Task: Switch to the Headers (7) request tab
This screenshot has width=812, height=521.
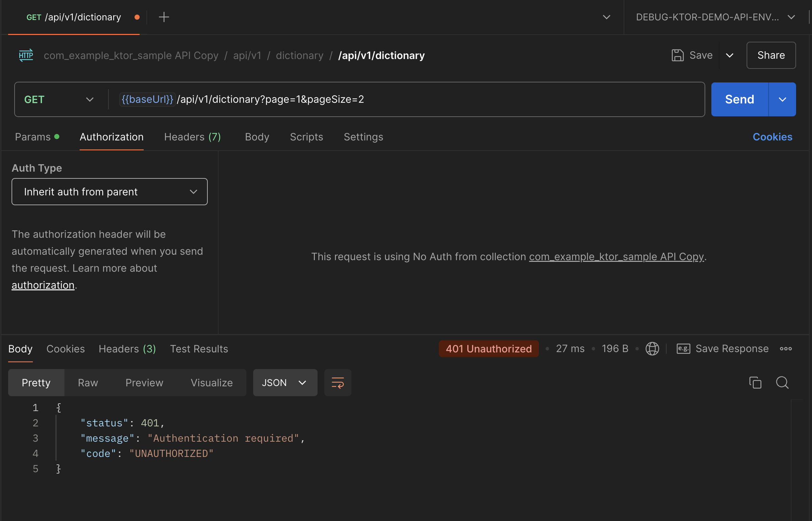Action: point(192,137)
